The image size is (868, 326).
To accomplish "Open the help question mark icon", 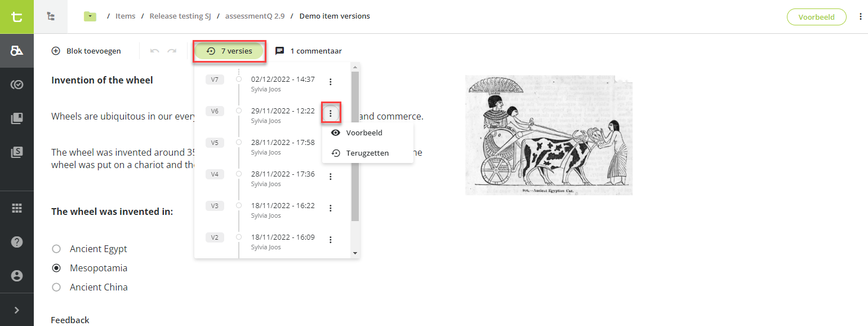I will pos(17,242).
